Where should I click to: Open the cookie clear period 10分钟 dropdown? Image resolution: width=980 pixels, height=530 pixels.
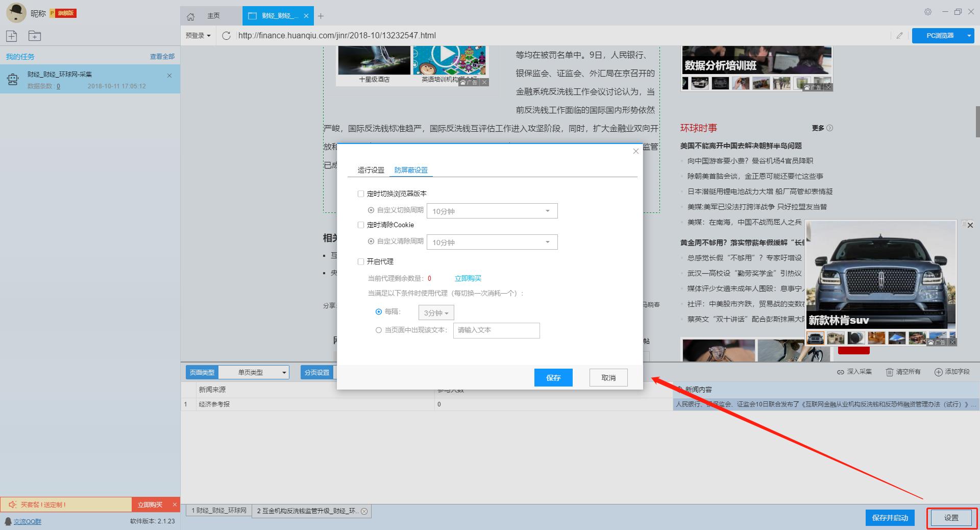tap(492, 242)
